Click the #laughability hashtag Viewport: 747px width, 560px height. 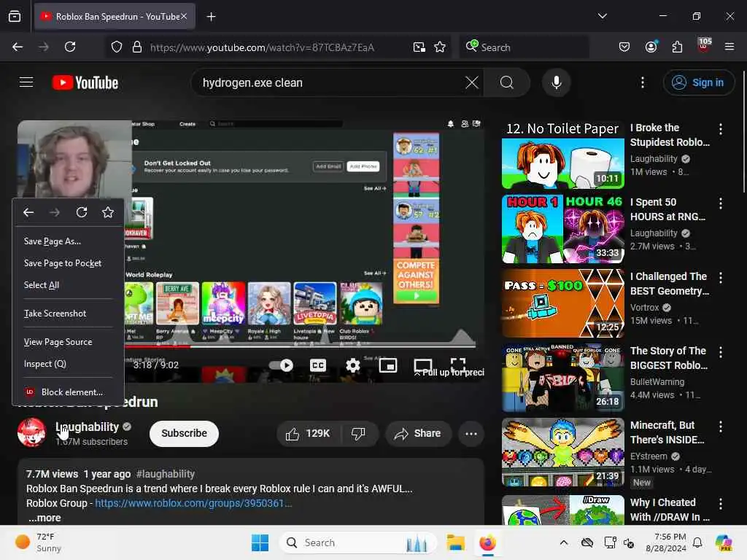pyautogui.click(x=166, y=474)
